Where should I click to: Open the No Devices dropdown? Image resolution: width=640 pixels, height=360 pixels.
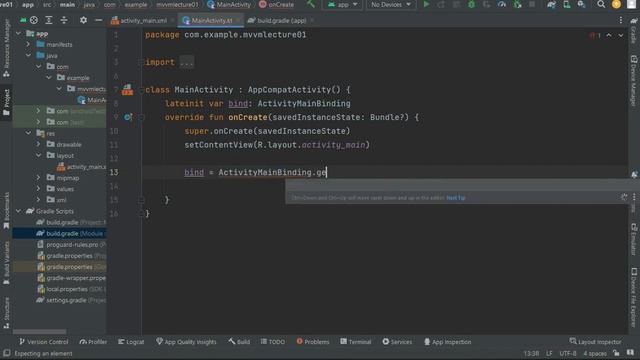point(391,4)
